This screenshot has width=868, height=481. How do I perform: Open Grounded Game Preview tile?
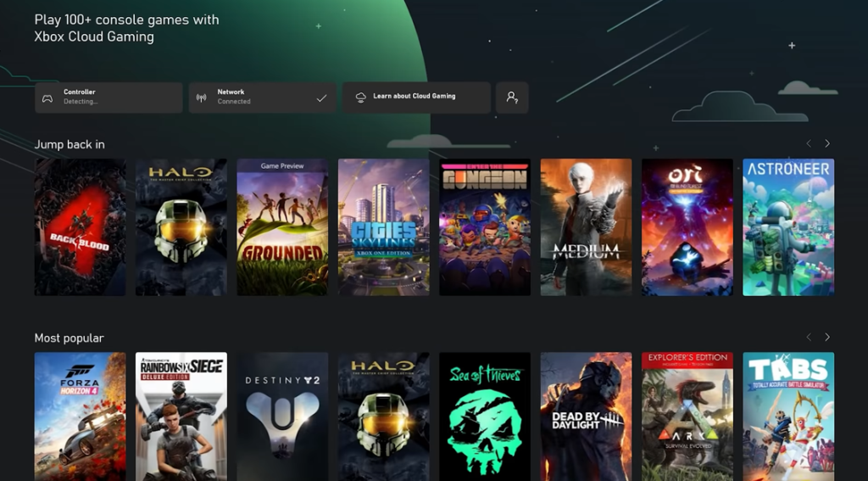282,227
